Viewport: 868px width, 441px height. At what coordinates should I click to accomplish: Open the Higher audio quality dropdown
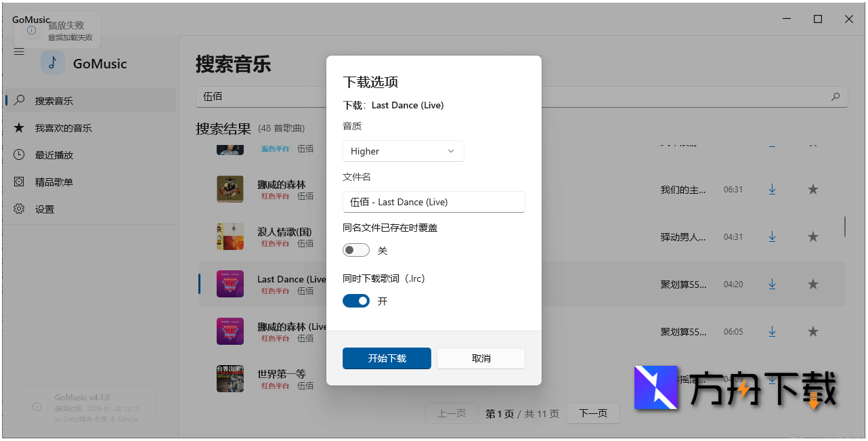[x=403, y=151]
